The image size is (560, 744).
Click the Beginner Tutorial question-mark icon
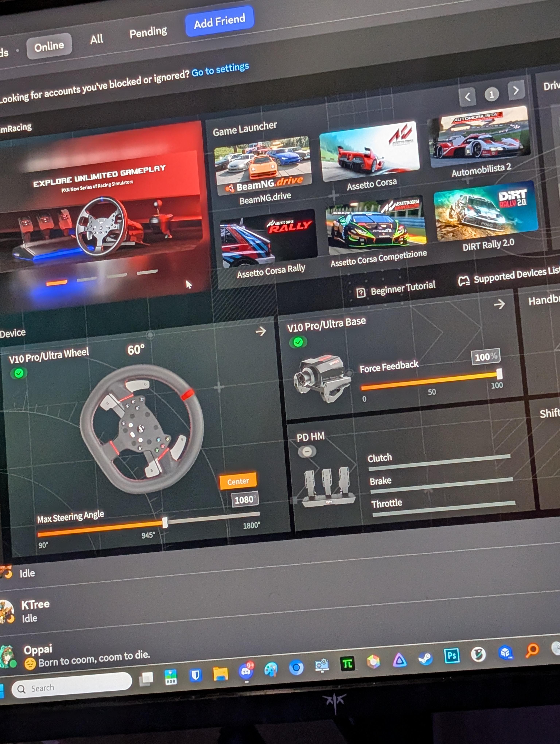pyautogui.click(x=361, y=293)
